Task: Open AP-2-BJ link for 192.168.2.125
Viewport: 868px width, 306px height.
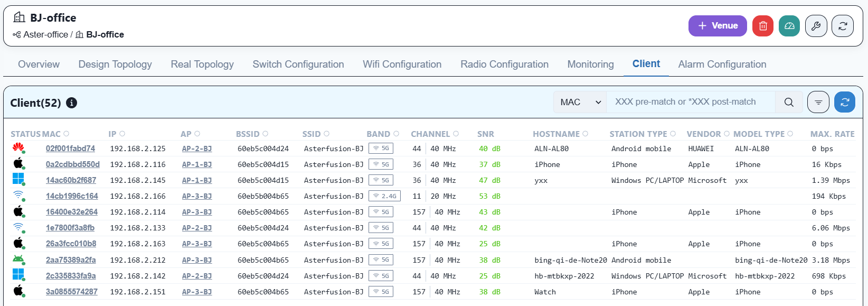Action: (x=197, y=149)
